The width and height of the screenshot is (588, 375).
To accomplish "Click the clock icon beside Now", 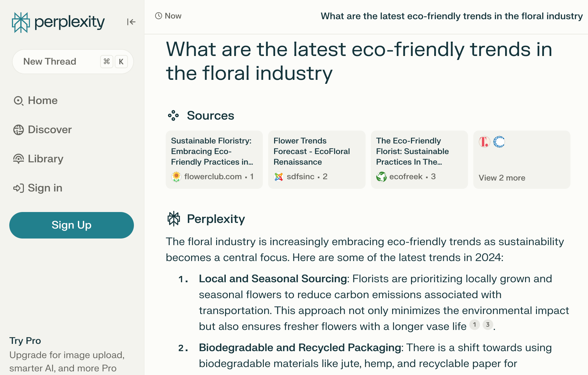I will pyautogui.click(x=159, y=16).
